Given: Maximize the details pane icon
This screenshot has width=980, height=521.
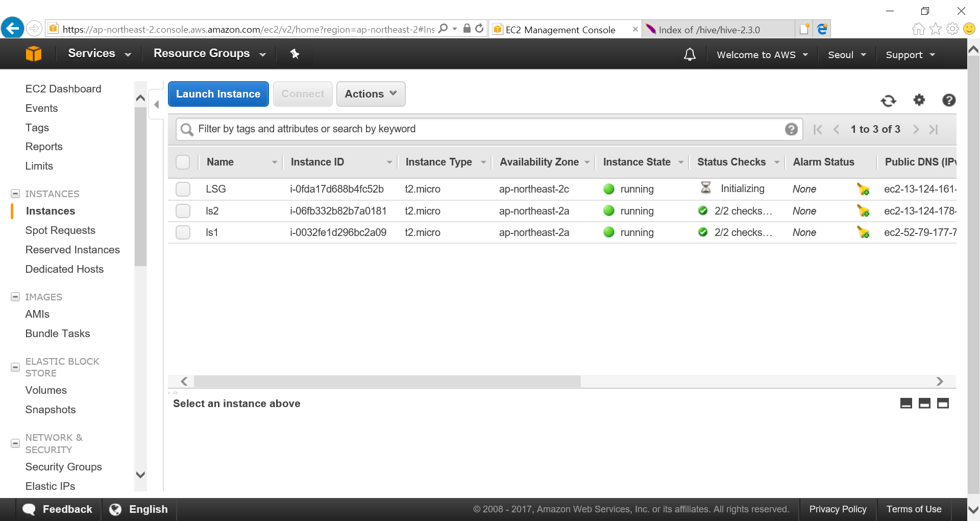Looking at the screenshot, I should 943,404.
